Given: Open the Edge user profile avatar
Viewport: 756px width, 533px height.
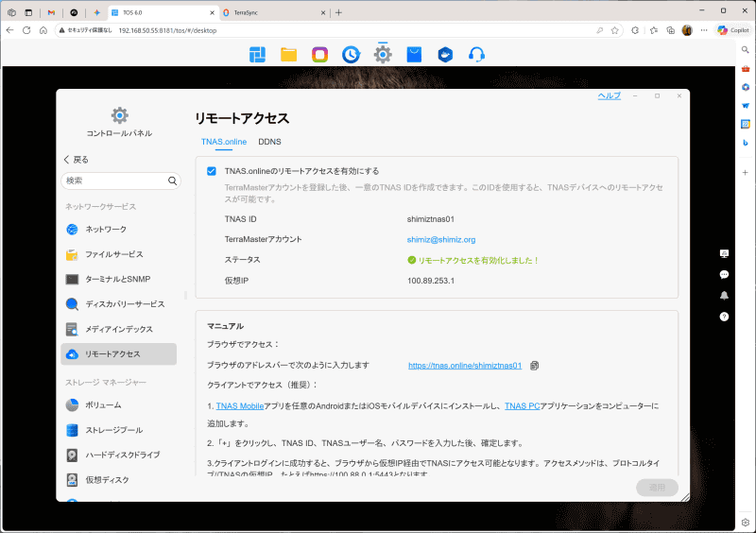Looking at the screenshot, I should (x=687, y=30).
